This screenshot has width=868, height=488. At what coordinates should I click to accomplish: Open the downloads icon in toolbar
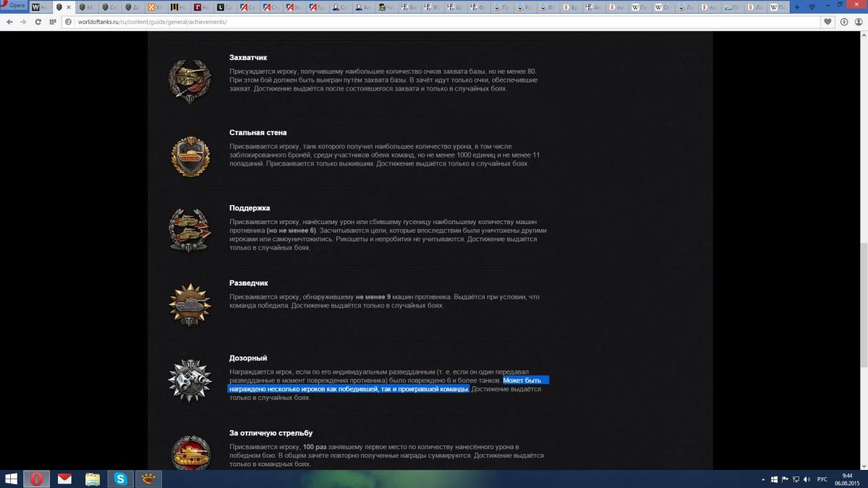point(845,22)
